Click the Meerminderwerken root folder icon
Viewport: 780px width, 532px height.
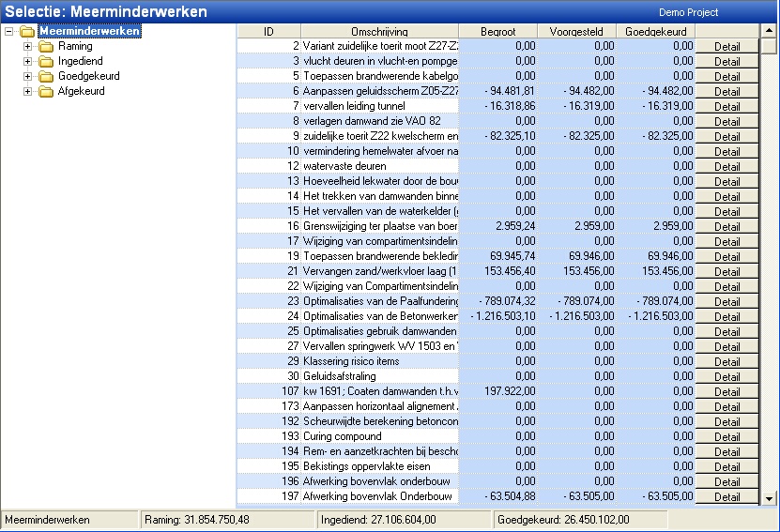(x=27, y=32)
